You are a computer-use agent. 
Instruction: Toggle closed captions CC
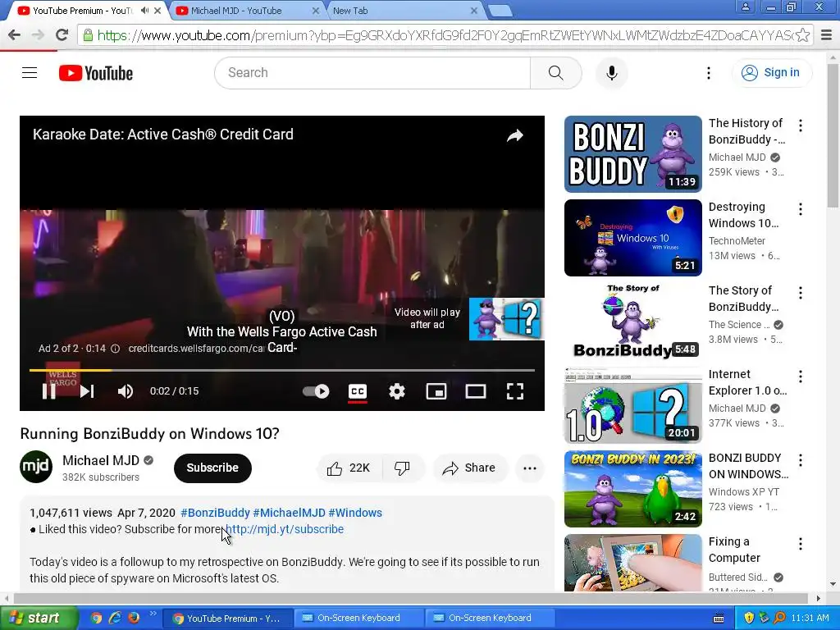(358, 391)
